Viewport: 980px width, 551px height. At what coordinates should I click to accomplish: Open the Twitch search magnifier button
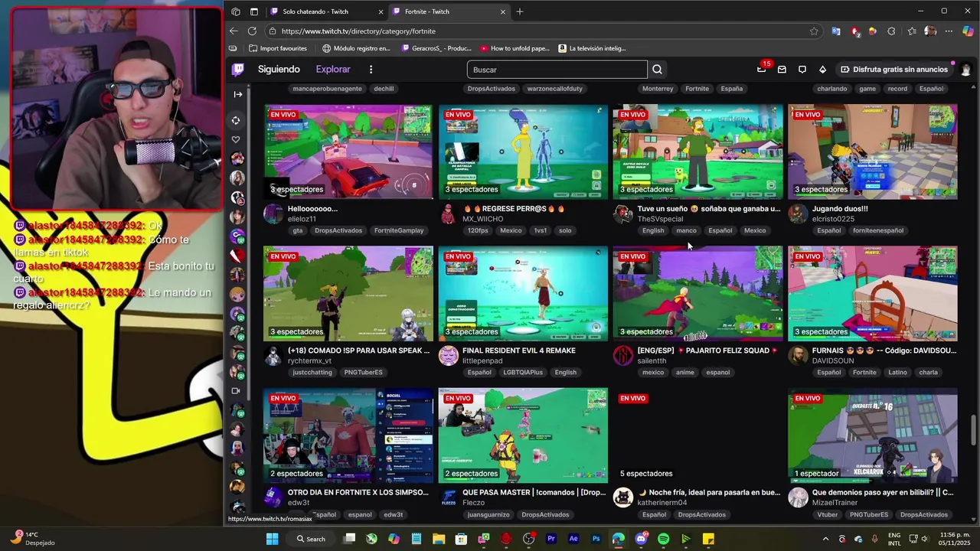tap(657, 70)
